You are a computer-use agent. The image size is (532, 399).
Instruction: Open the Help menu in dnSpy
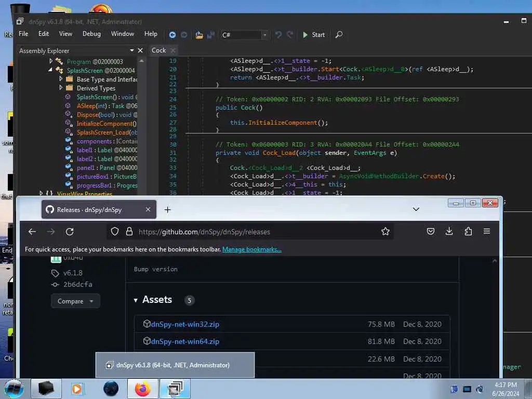(151, 34)
